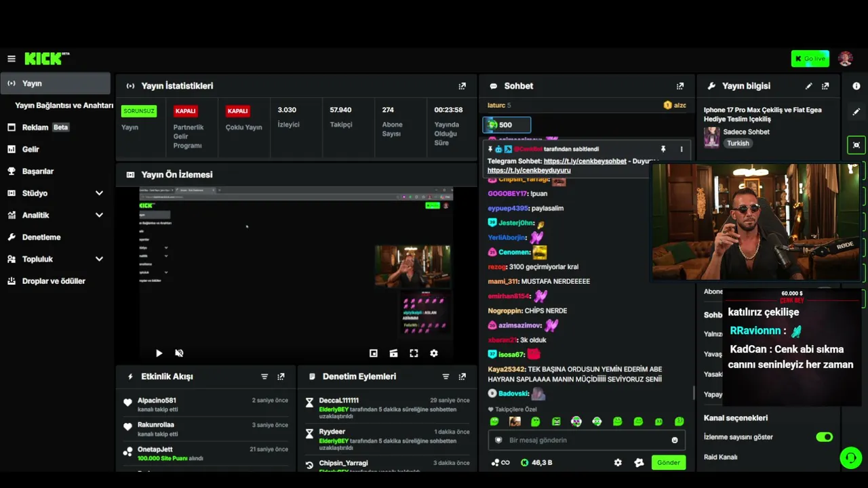Click the stream title Iphone 17 Pro Max
Image resolution: width=868 pixels, height=488 pixels.
763,114
